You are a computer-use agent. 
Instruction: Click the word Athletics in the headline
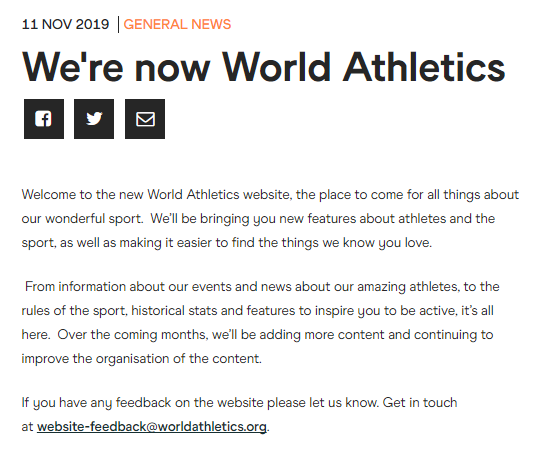coord(424,67)
